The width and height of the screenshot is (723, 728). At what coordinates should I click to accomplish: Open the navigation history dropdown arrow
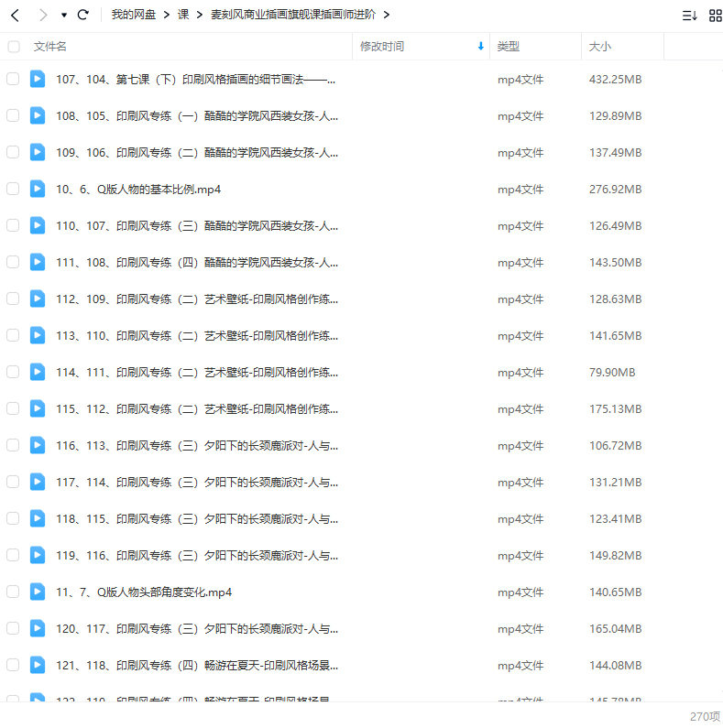[63, 16]
